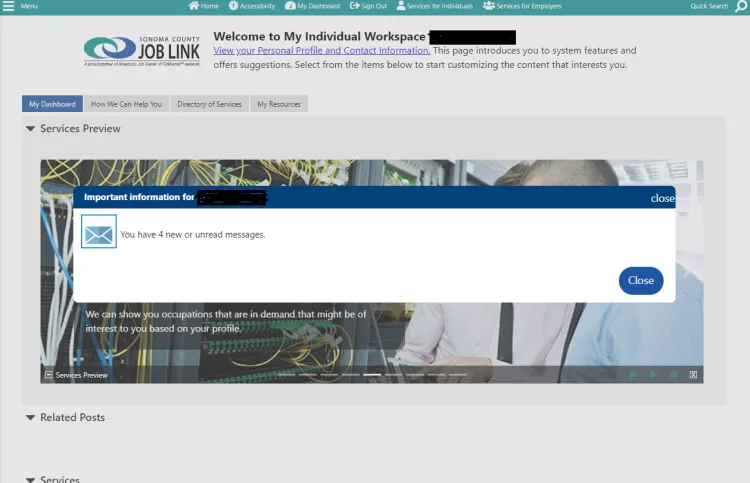Open the hamburger Menu icon

[x=8, y=6]
